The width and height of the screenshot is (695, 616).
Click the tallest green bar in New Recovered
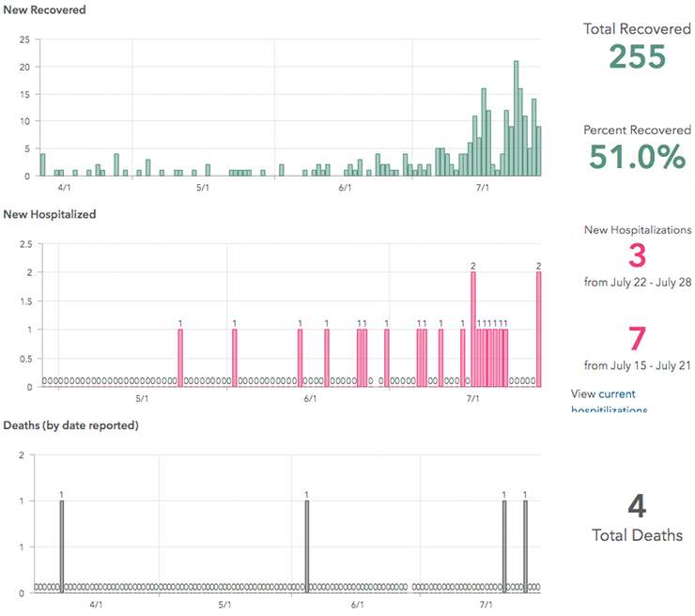[517, 118]
